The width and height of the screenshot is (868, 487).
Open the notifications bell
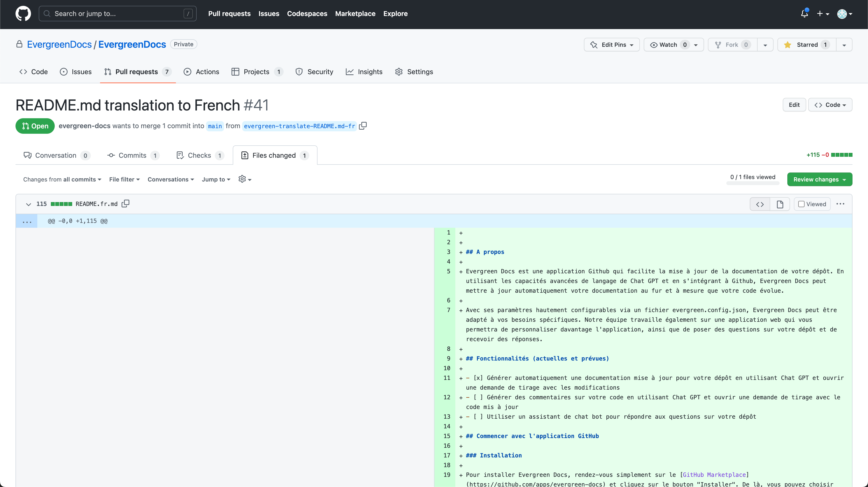(x=804, y=14)
